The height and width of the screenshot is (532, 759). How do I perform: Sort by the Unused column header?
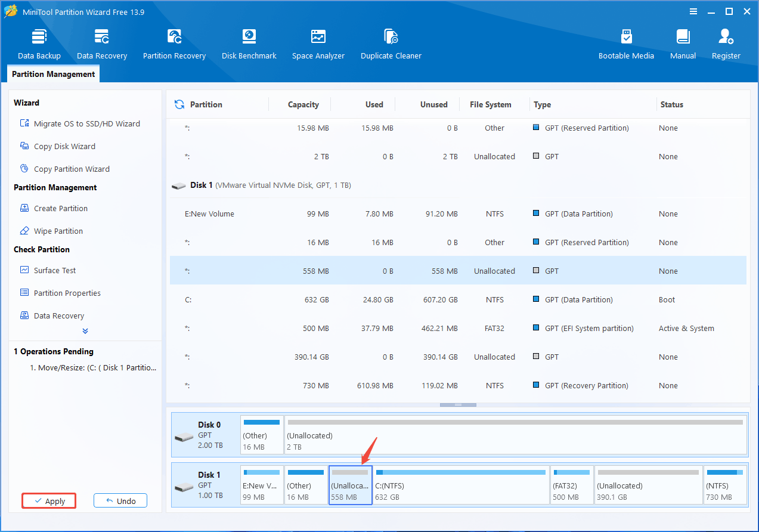433,104
